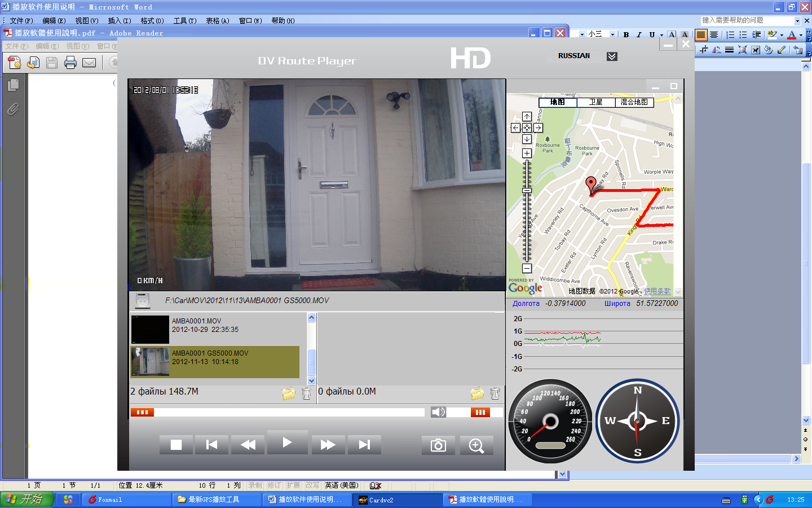This screenshot has width=812, height=508.
Task: Stop video playback in DV Route Player
Action: click(x=176, y=445)
